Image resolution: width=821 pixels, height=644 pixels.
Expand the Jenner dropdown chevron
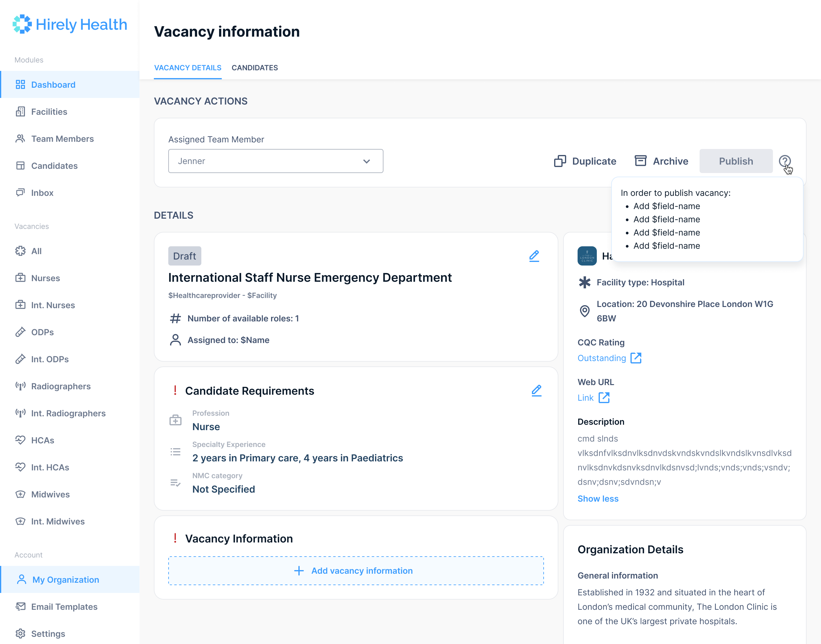coord(366,161)
